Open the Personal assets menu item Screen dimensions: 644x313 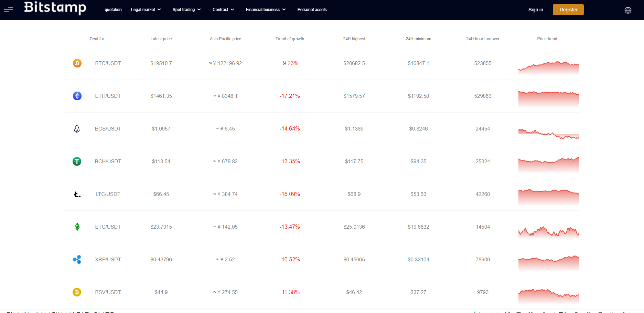312,10
